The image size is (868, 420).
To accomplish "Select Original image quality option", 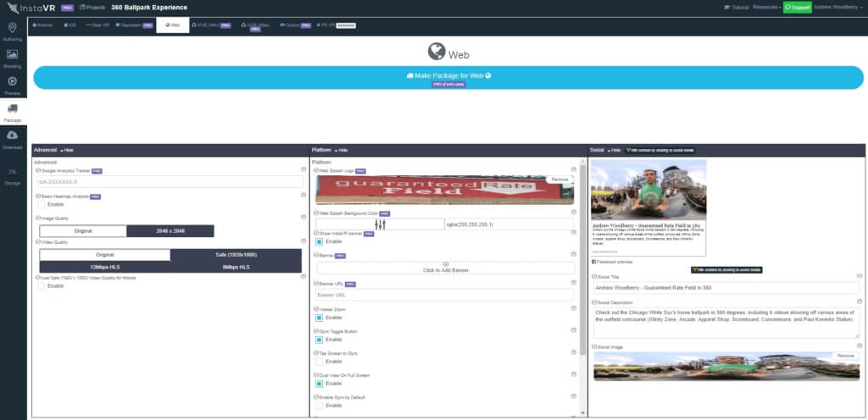I will [x=83, y=231].
